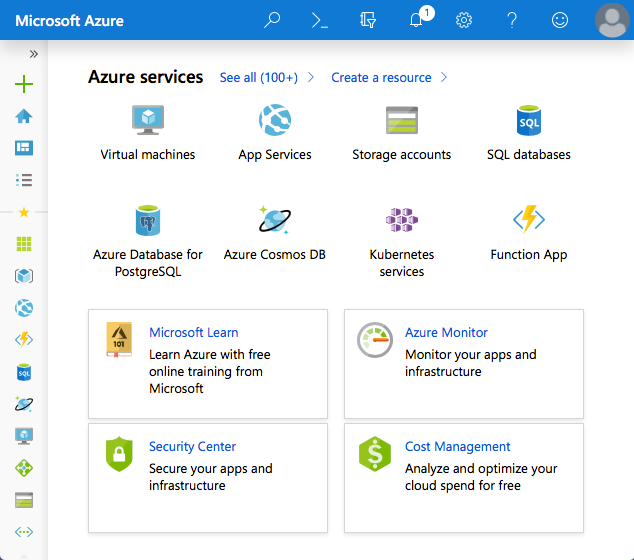The height and width of the screenshot is (560, 634).
Task: Expand the left sidebar menu
Action: point(33,54)
